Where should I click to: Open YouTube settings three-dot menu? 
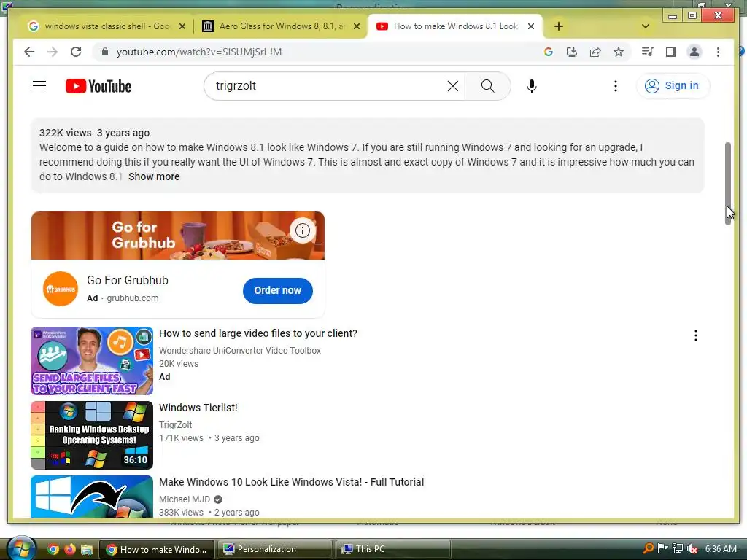tap(616, 86)
